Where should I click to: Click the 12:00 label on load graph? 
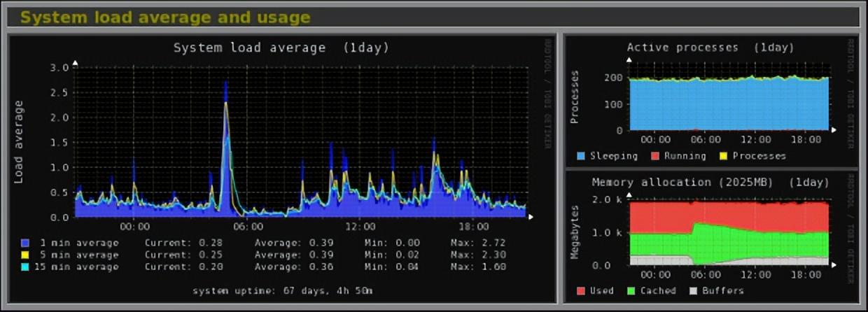pos(360,227)
